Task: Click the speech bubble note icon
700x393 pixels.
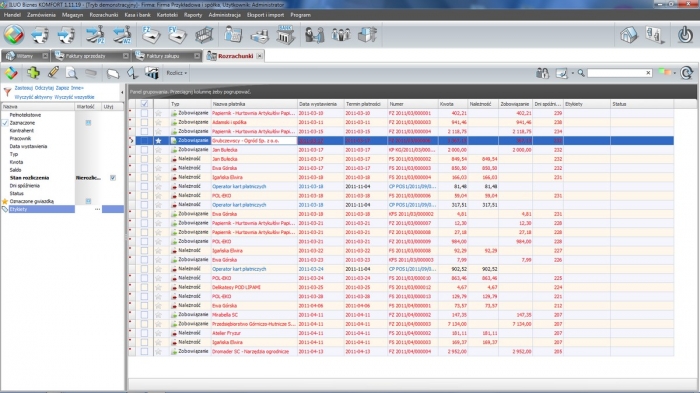Action: pyautogui.click(x=113, y=73)
